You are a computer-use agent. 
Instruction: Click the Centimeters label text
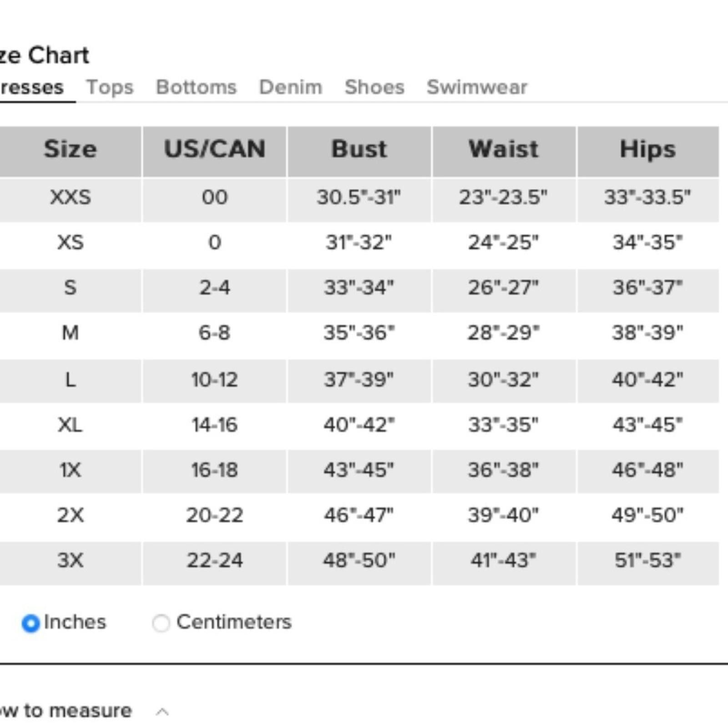click(x=234, y=622)
